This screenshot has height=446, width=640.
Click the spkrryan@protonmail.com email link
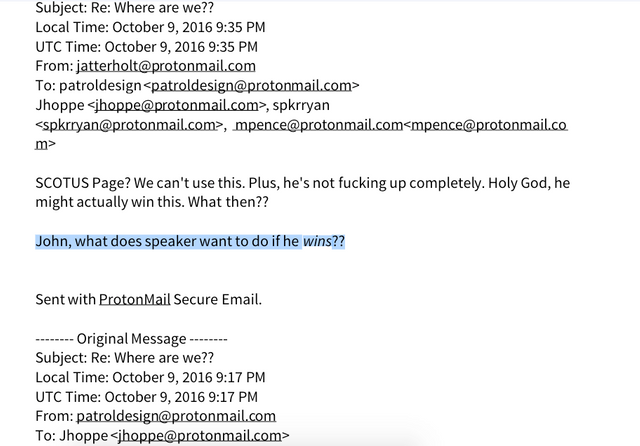click(x=129, y=125)
